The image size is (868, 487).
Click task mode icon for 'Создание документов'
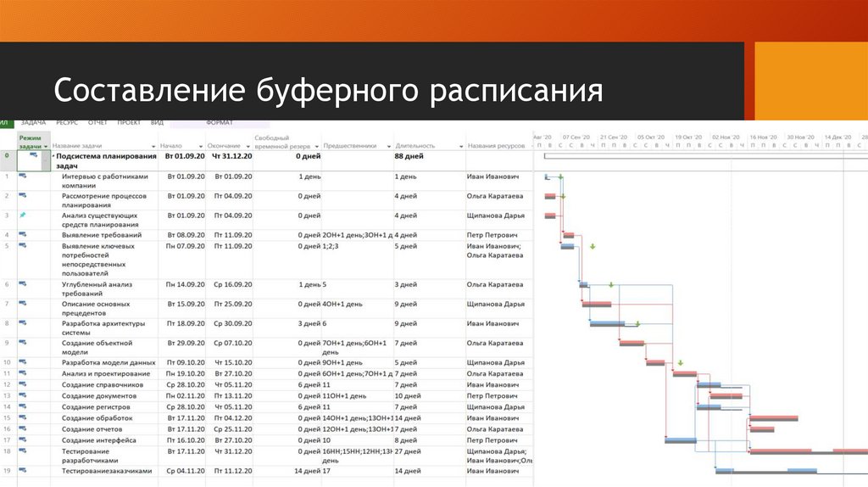pos(23,395)
